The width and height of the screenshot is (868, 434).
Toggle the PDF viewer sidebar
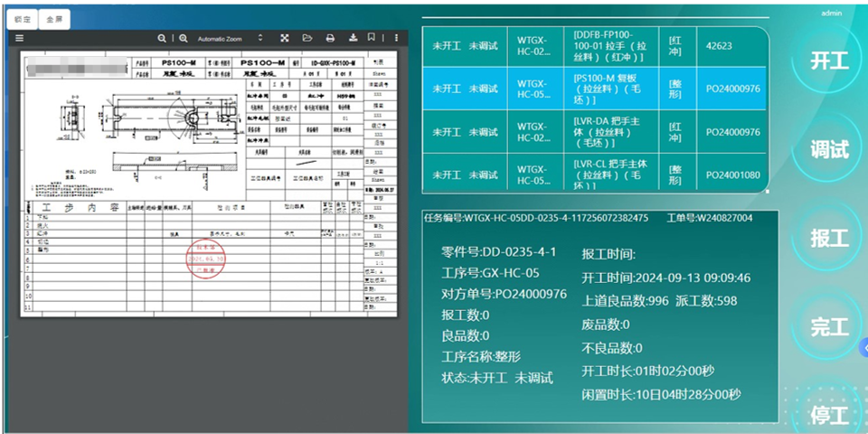point(19,38)
